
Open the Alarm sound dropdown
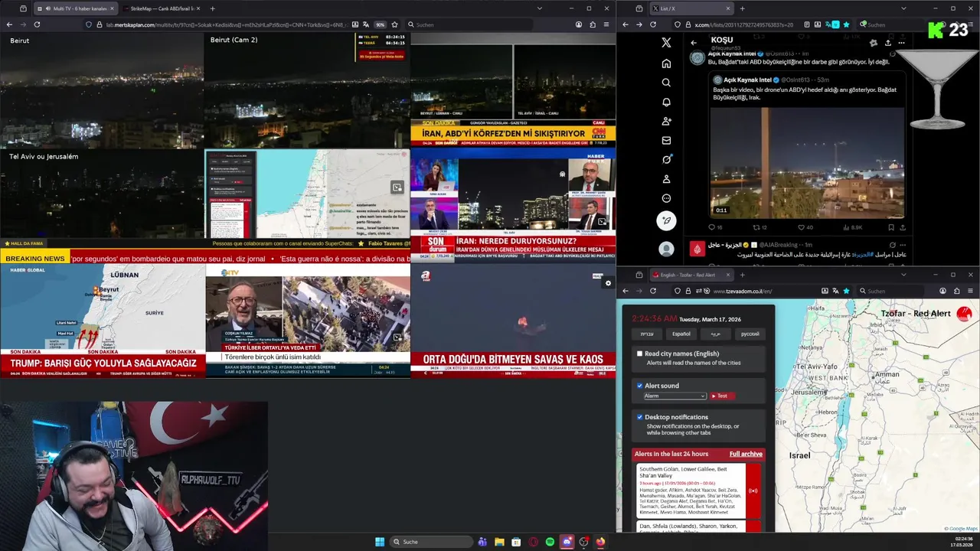point(675,396)
